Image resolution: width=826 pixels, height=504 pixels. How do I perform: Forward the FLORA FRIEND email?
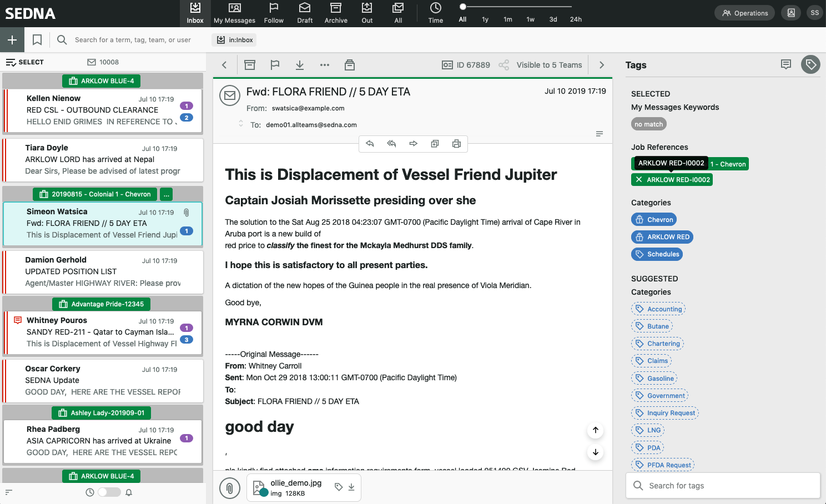413,144
